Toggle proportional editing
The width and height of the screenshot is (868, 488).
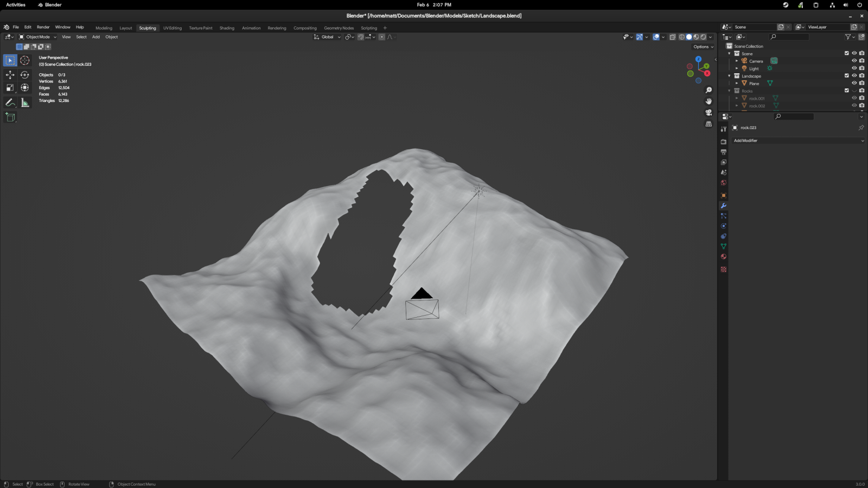click(382, 37)
